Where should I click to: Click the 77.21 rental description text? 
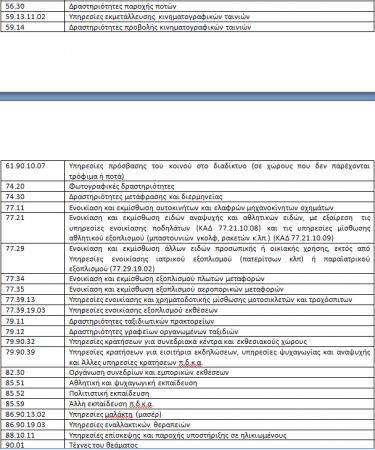[219, 228]
